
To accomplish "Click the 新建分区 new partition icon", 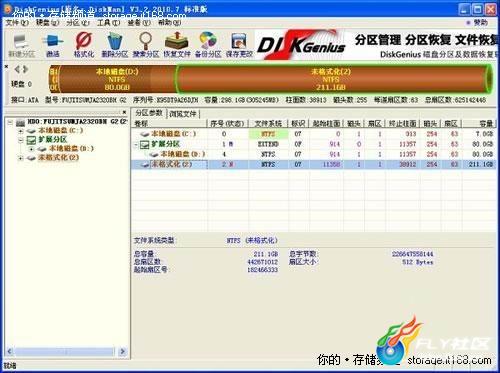I will (22, 44).
